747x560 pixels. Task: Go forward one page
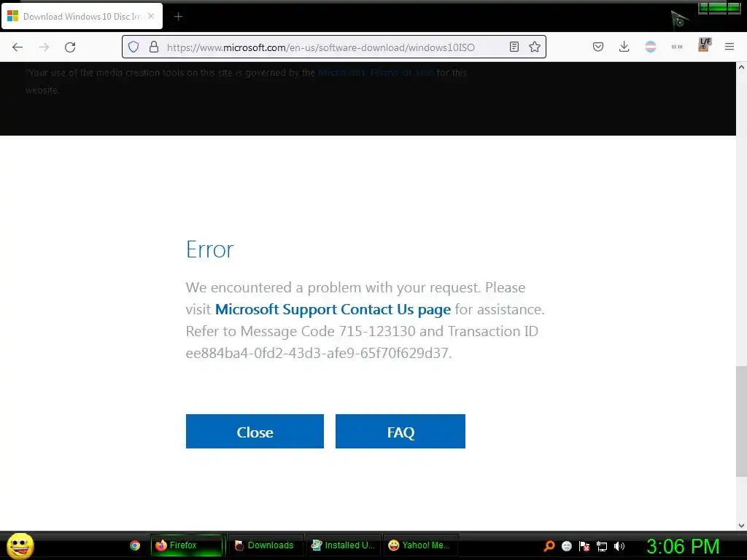point(44,47)
